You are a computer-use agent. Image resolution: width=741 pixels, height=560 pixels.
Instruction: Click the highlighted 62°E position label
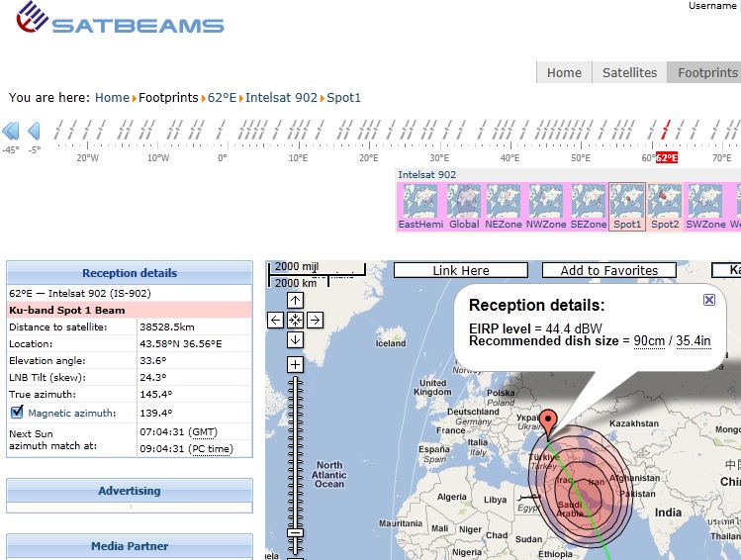click(667, 158)
